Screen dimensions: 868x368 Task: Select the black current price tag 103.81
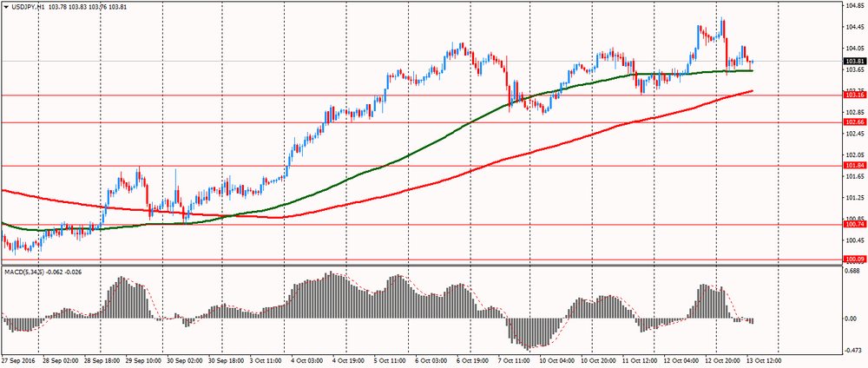(x=853, y=61)
